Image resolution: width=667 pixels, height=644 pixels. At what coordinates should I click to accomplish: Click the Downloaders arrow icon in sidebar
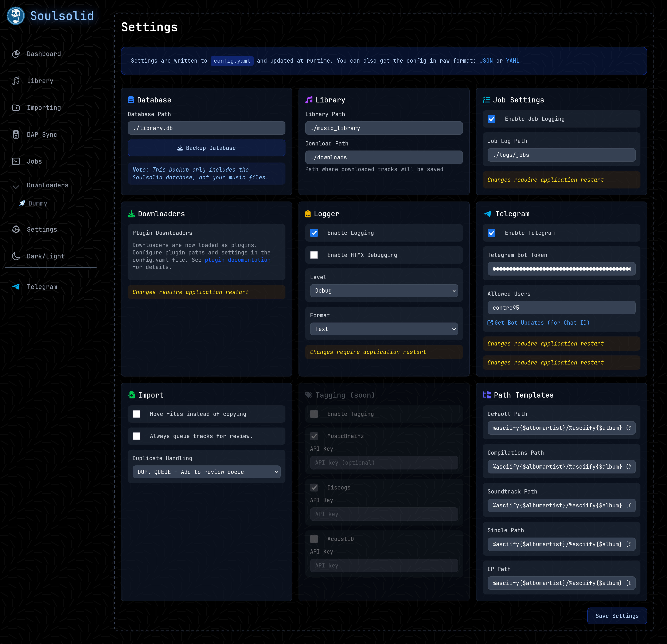[x=16, y=185]
